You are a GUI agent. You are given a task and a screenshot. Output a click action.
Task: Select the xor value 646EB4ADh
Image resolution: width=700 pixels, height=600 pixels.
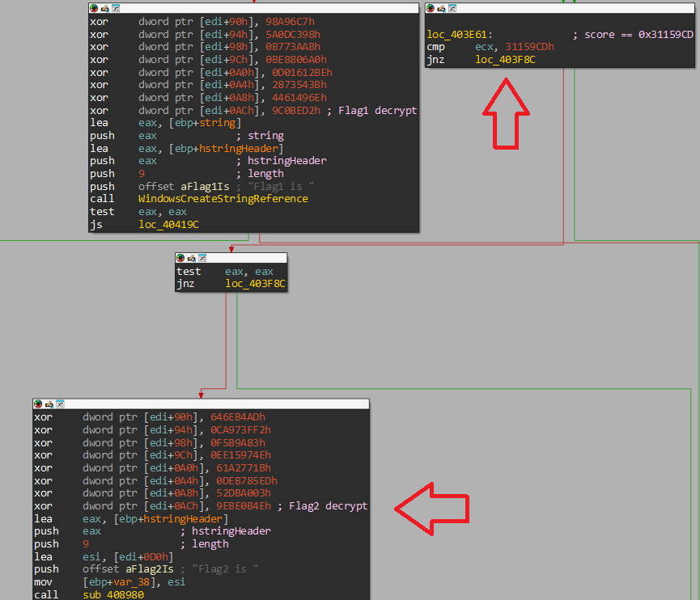(238, 417)
